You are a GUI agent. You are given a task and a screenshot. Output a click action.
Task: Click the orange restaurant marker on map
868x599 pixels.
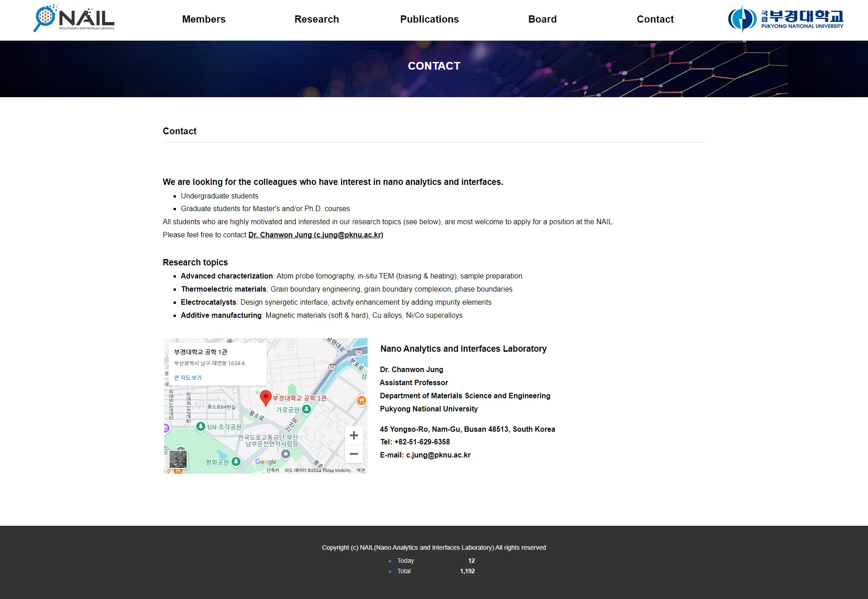pos(361,401)
